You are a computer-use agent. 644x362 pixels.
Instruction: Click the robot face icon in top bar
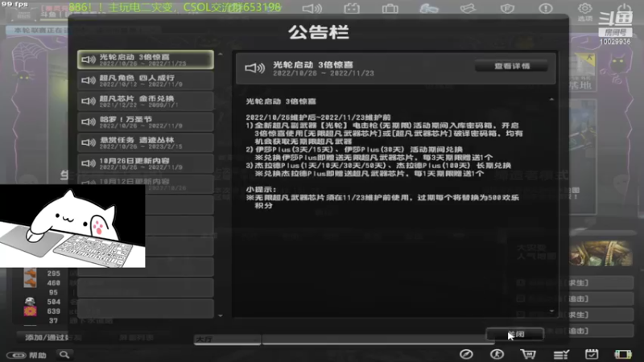352,8
